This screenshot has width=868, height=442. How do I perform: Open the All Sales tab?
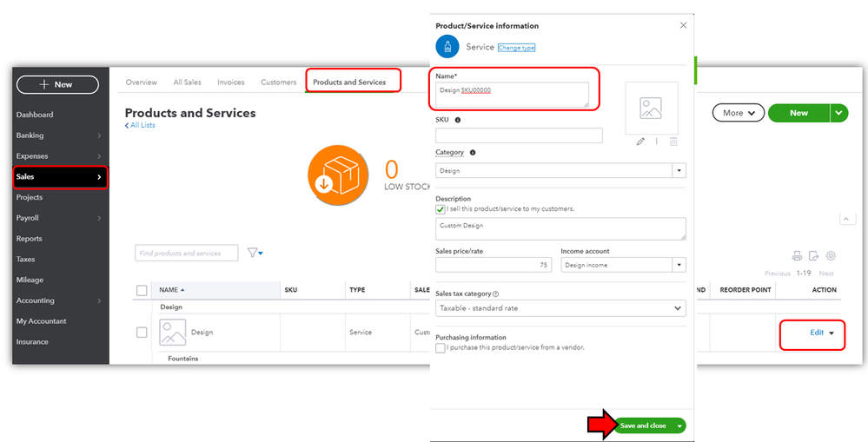(187, 82)
